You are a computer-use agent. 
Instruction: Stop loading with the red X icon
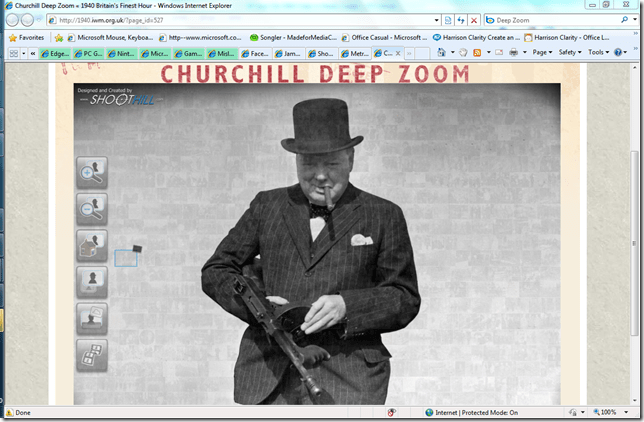point(474,20)
